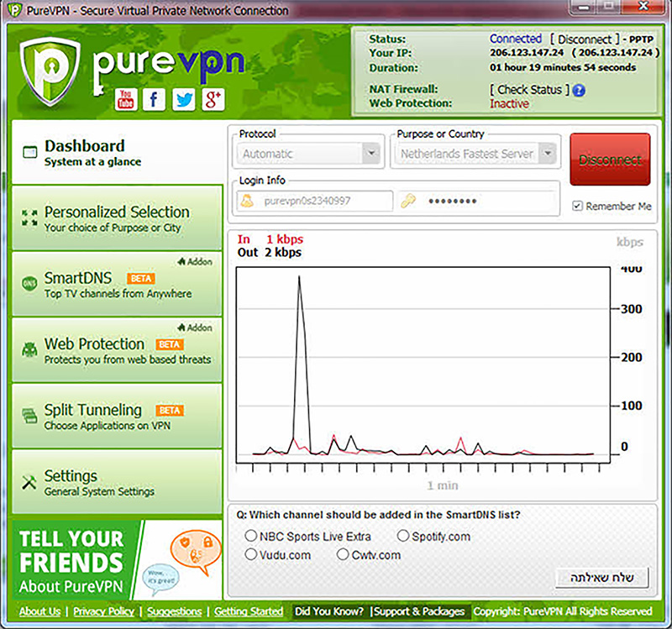
Task: Click the Tell Your Friends banner
Action: coord(118,560)
